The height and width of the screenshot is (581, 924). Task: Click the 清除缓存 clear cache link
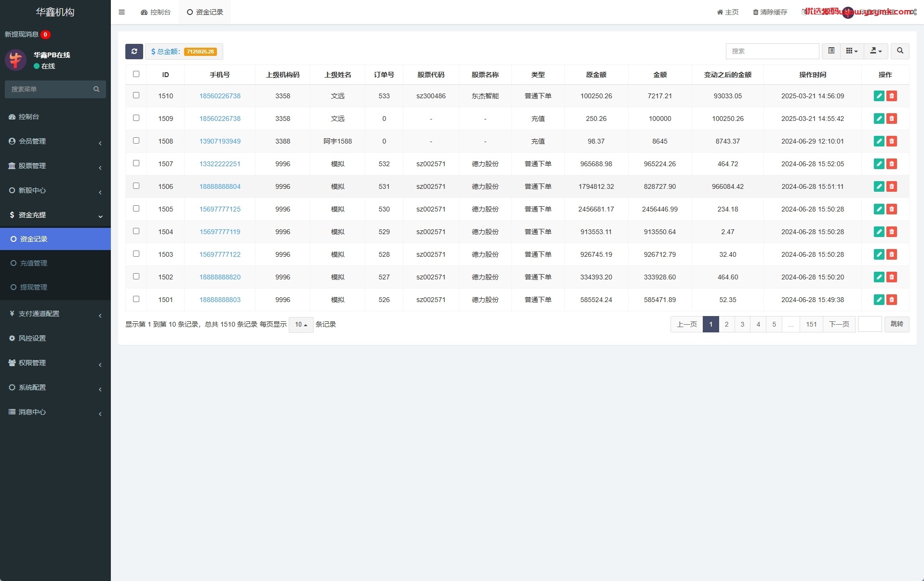(770, 12)
